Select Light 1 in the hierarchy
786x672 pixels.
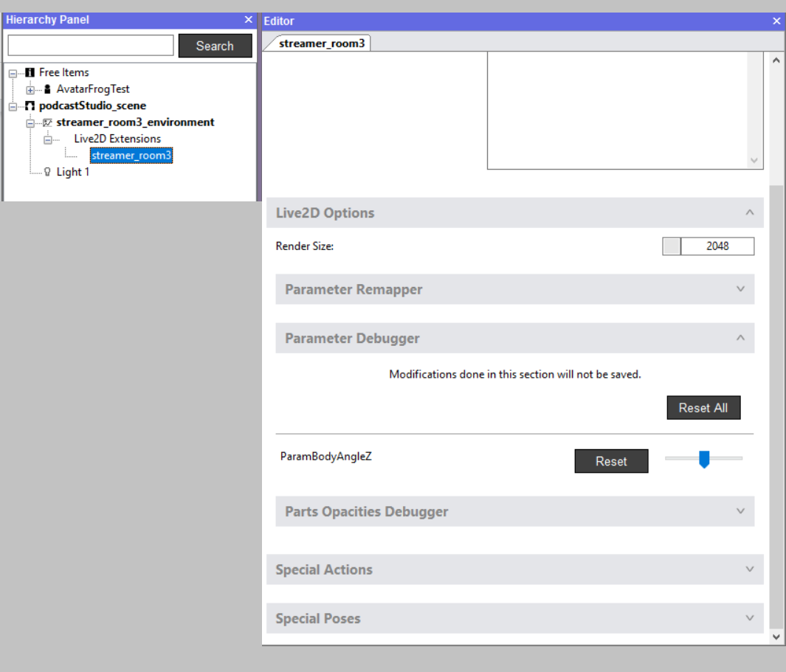[72, 172]
